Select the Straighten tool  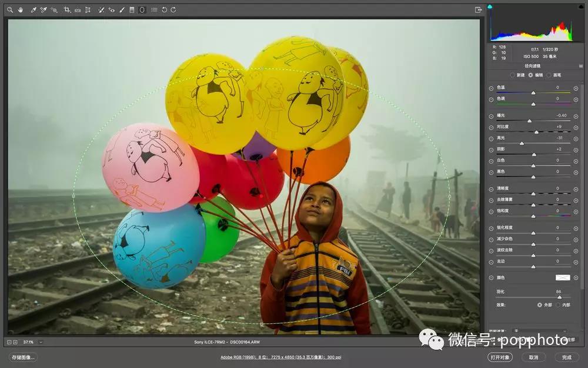[78, 10]
